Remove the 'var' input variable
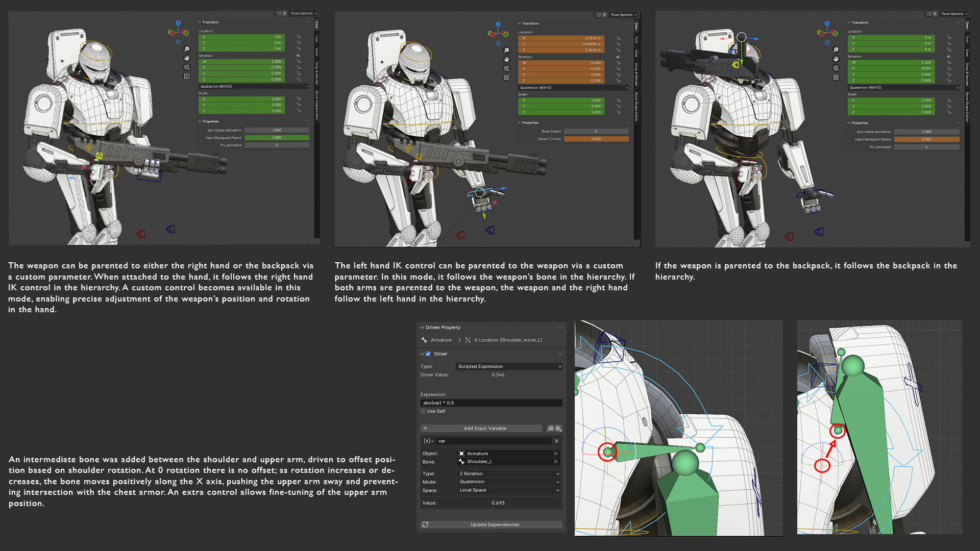The height and width of the screenshot is (551, 980). pyautogui.click(x=556, y=441)
